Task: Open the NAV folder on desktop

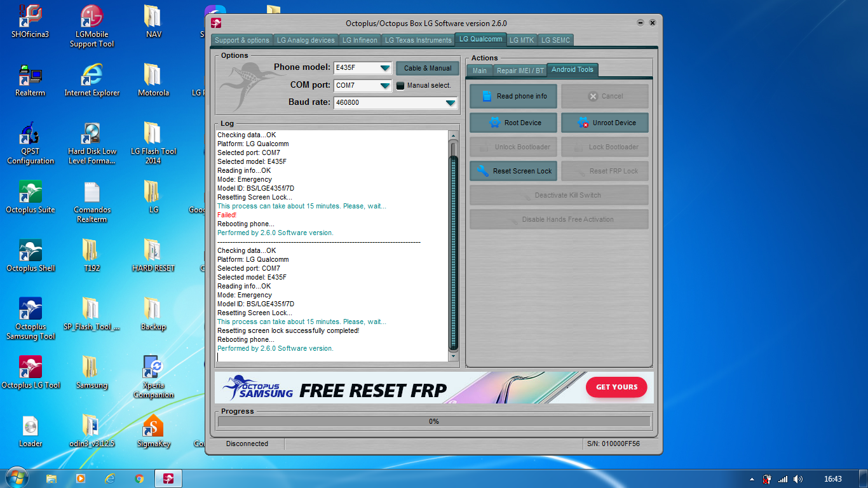Action: pyautogui.click(x=153, y=21)
